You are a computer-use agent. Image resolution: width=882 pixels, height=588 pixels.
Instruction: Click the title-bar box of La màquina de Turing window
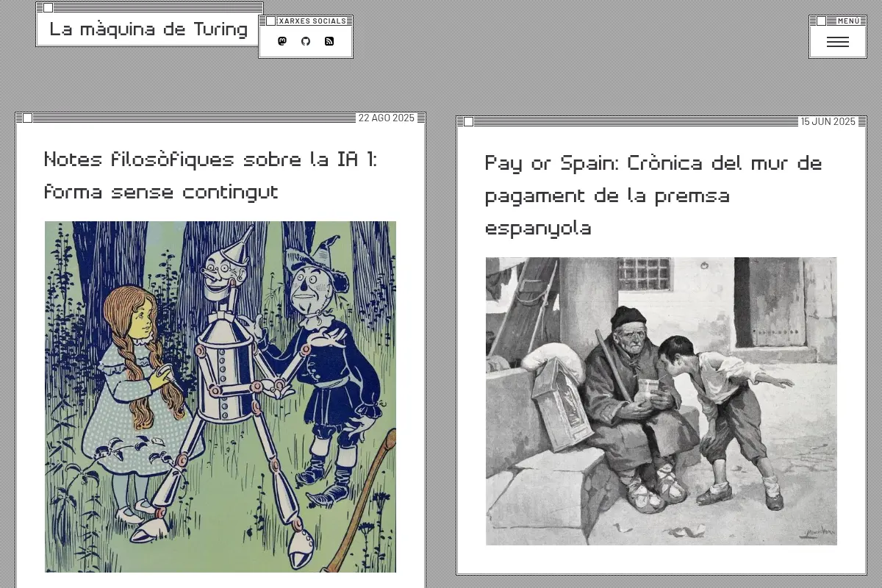[x=49, y=7]
